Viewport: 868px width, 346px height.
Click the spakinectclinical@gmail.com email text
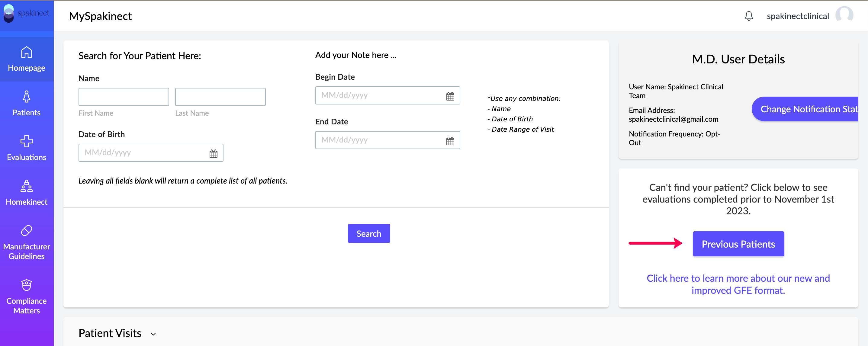tap(673, 119)
